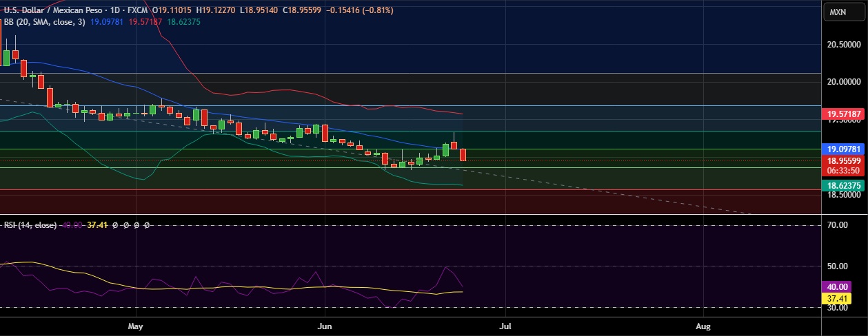Click the 20.50000 price axis tick
The width and height of the screenshot is (868, 336).
coord(842,45)
